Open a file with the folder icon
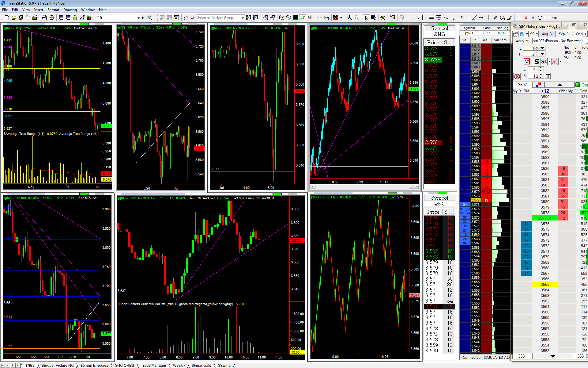Viewport: 588px width, 368px height. (14, 18)
